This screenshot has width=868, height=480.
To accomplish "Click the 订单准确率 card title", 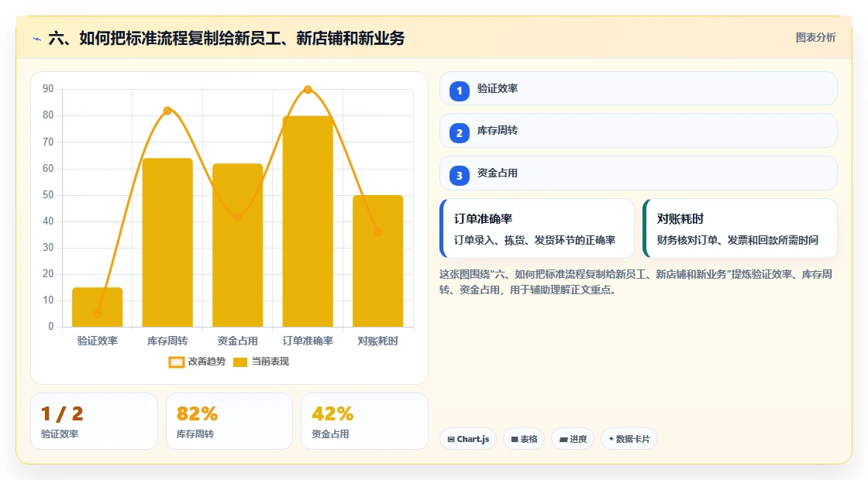I will [x=483, y=219].
